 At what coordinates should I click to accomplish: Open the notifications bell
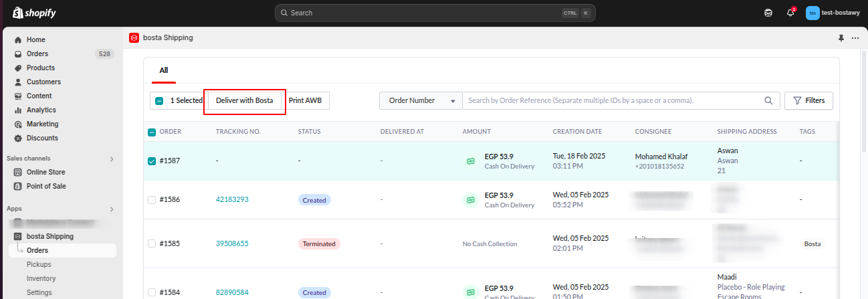pyautogui.click(x=790, y=13)
